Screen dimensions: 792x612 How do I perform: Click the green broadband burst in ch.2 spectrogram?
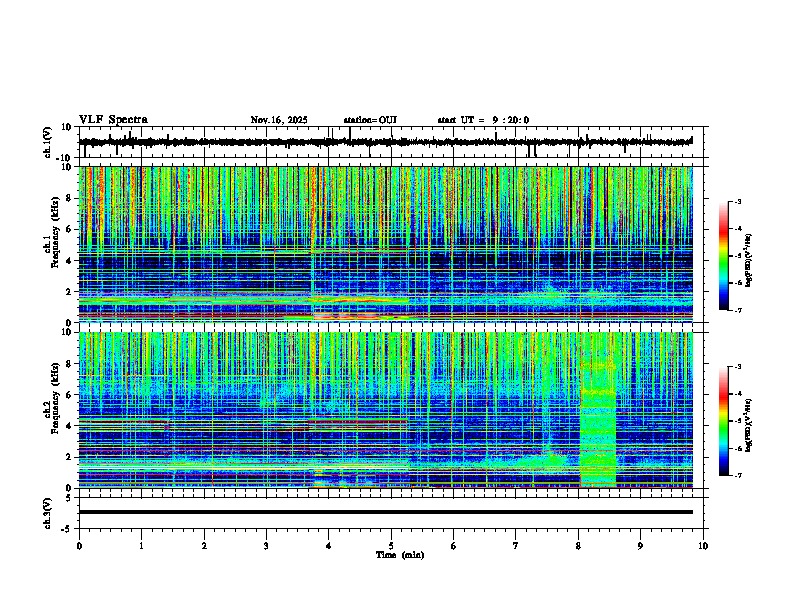tap(598, 410)
